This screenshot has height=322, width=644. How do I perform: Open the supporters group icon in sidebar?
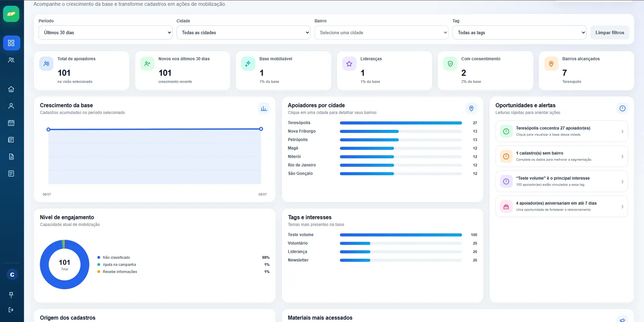tap(11, 60)
